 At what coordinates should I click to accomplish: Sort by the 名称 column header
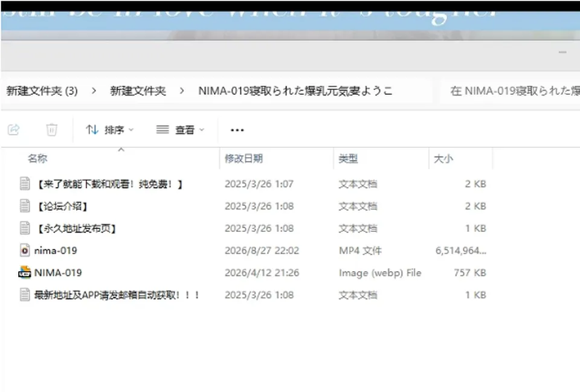pos(37,159)
